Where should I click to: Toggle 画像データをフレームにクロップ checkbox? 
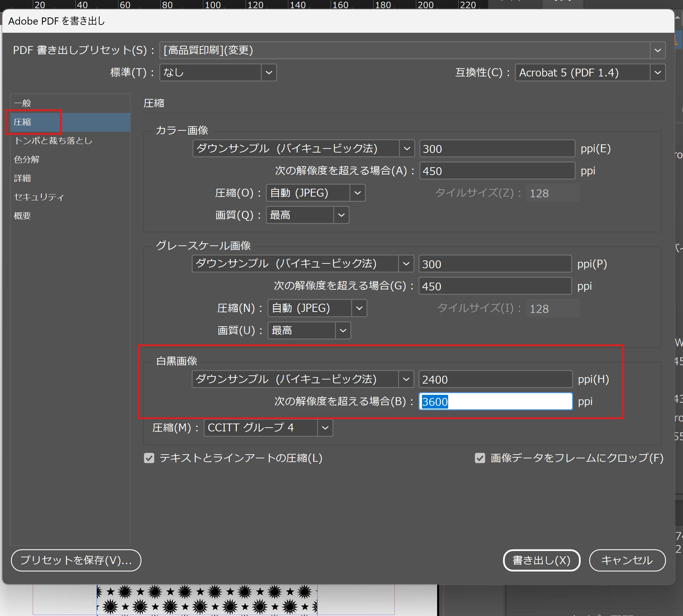480,458
